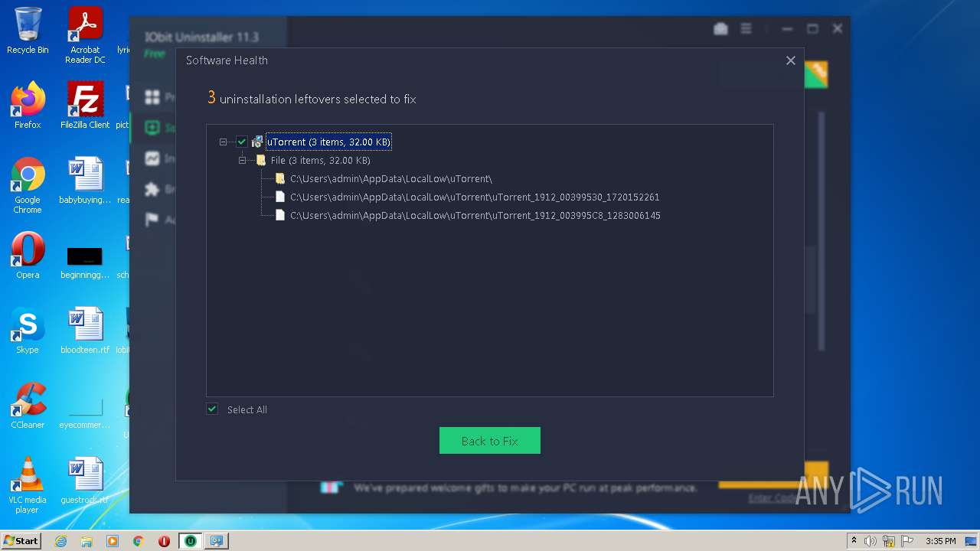Click file icon of uTorrent_1912_00399530 entry
The image size is (980, 551).
(x=280, y=197)
